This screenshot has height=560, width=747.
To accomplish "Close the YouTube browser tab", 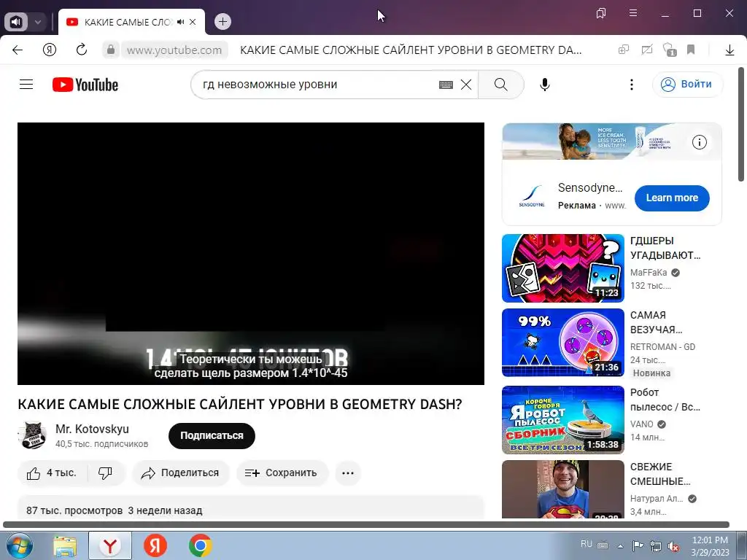I will pyautogui.click(x=193, y=22).
